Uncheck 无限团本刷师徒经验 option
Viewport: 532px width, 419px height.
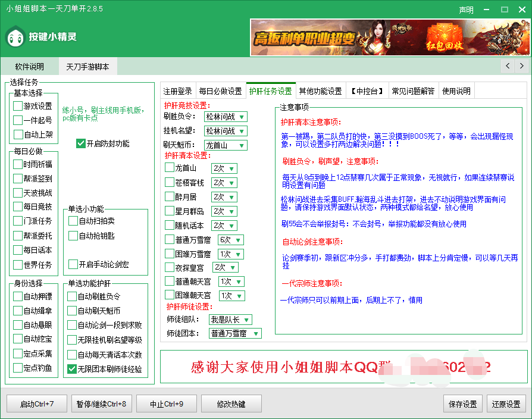(x=72, y=369)
